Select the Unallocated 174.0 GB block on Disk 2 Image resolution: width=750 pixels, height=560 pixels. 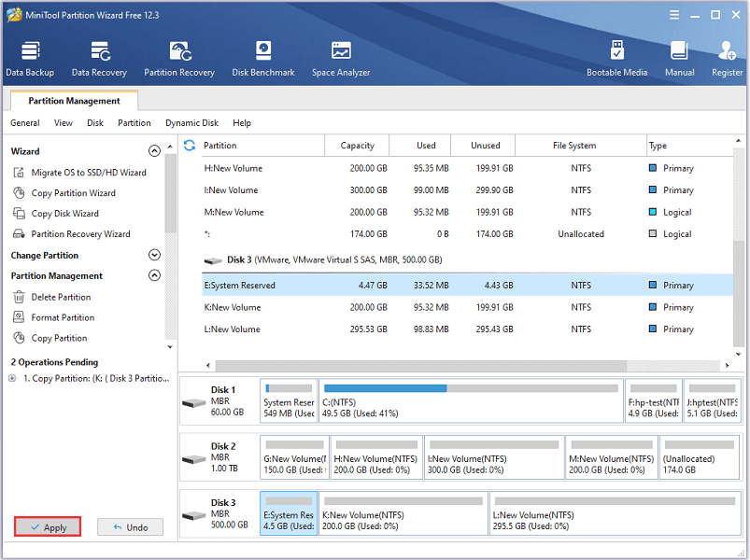(700, 457)
